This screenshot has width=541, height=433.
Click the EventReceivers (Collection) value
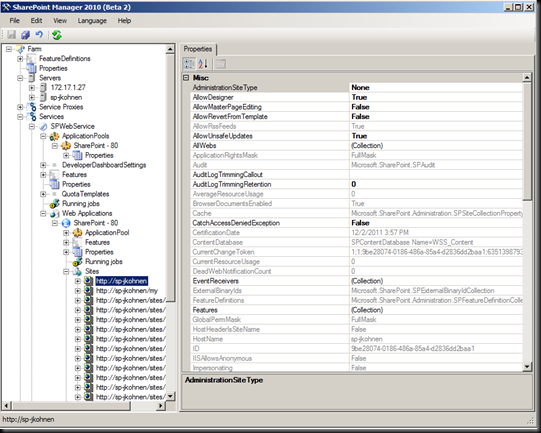(x=367, y=281)
